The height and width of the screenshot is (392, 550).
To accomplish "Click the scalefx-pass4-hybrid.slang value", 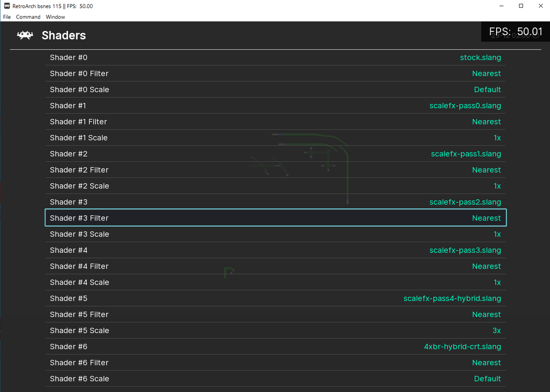I will coord(452,298).
